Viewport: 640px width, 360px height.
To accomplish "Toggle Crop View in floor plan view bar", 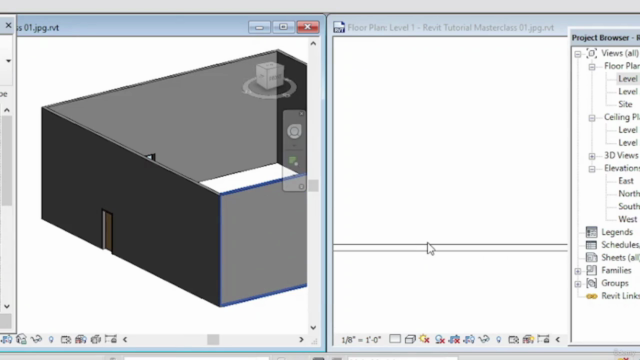I will click(454, 339).
